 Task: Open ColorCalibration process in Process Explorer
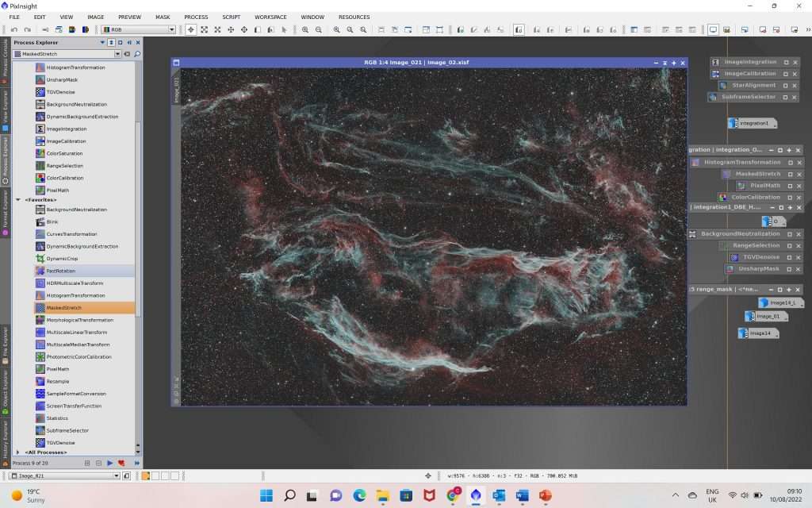pyautogui.click(x=65, y=178)
